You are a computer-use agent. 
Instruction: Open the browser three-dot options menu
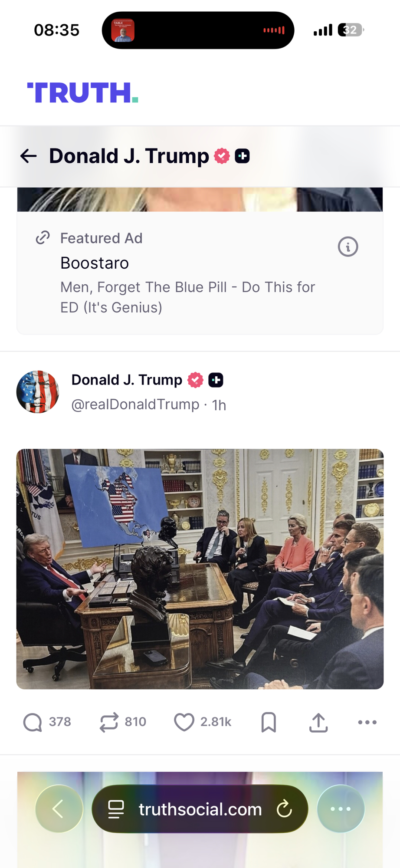pos(341,809)
